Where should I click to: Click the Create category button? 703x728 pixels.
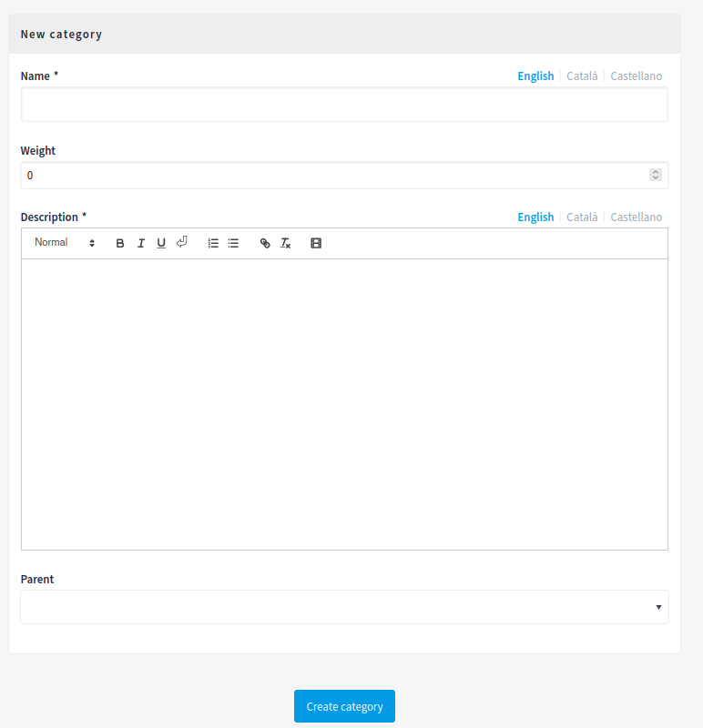coord(344,706)
